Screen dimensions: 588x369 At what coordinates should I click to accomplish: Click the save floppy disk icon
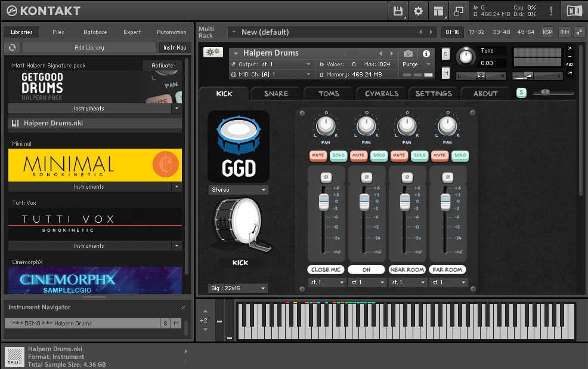point(398,11)
